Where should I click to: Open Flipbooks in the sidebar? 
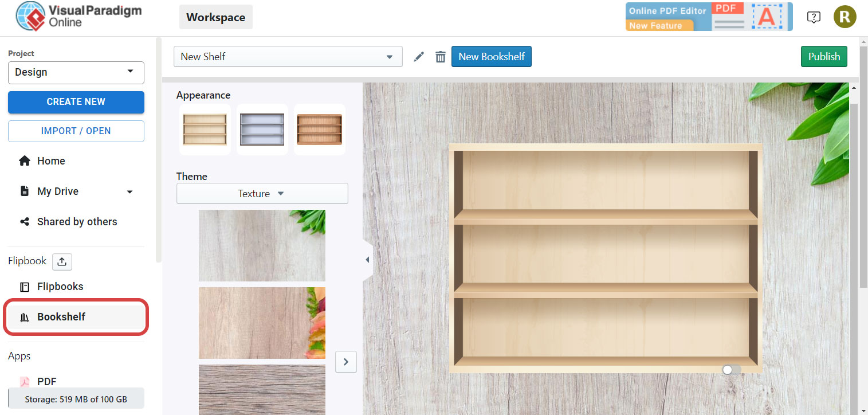(60, 287)
